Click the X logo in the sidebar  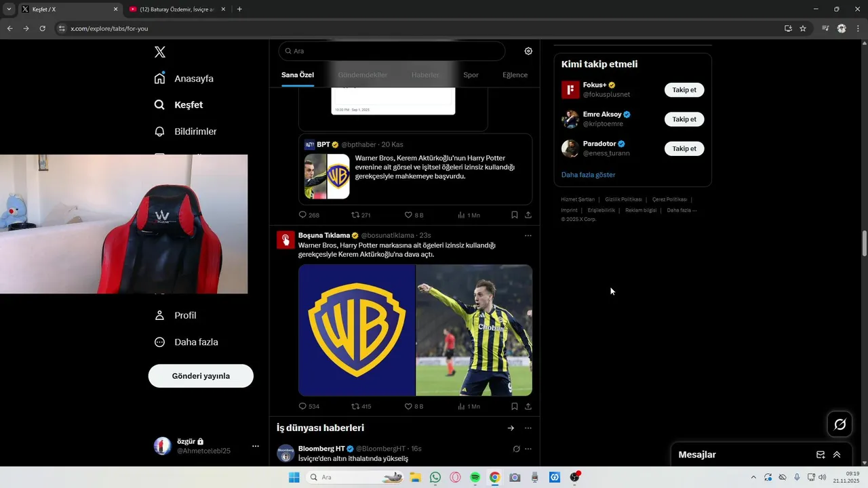(160, 52)
